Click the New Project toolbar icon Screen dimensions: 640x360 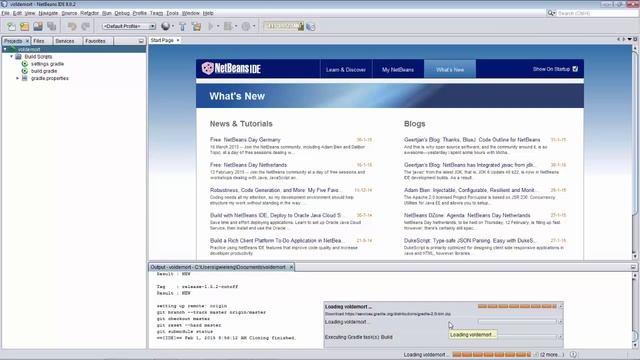[24, 27]
